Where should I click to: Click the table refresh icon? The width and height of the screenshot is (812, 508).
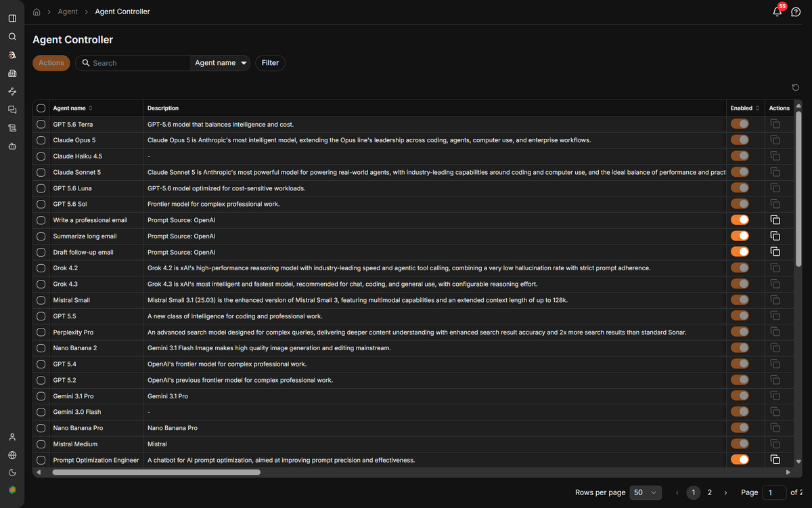[x=796, y=87]
